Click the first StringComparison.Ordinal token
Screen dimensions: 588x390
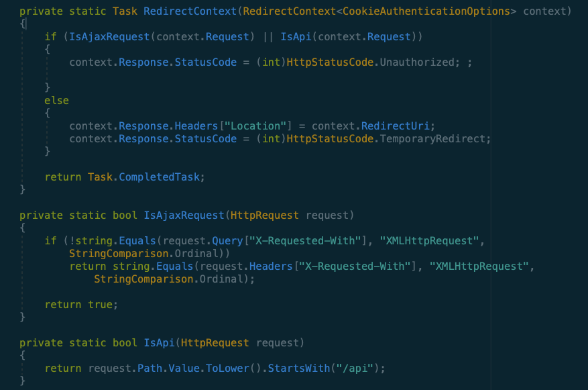143,254
